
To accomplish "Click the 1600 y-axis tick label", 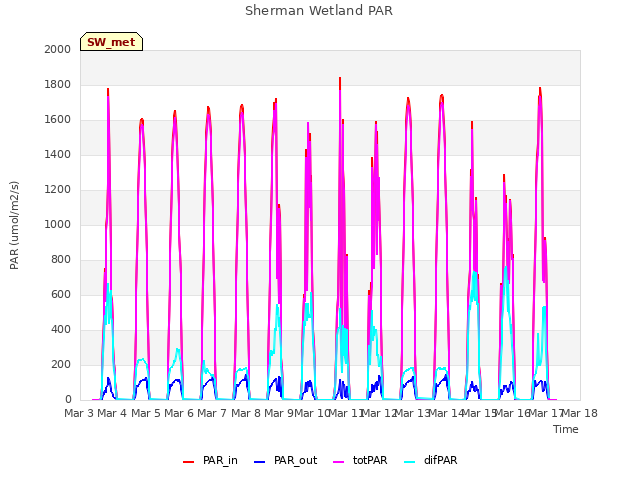I will tap(58, 120).
